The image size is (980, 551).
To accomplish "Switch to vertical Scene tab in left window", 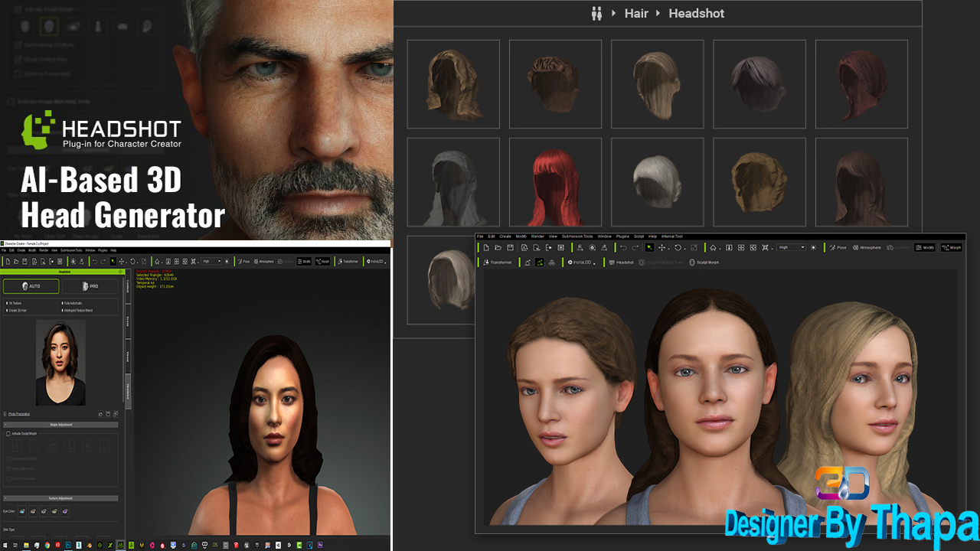I will (128, 321).
